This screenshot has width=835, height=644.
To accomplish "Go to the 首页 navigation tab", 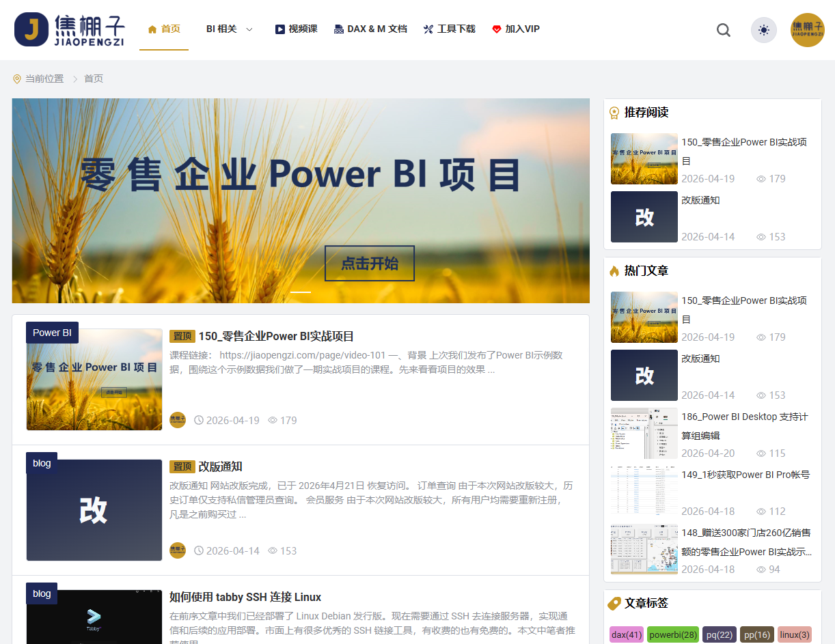I will pyautogui.click(x=164, y=29).
